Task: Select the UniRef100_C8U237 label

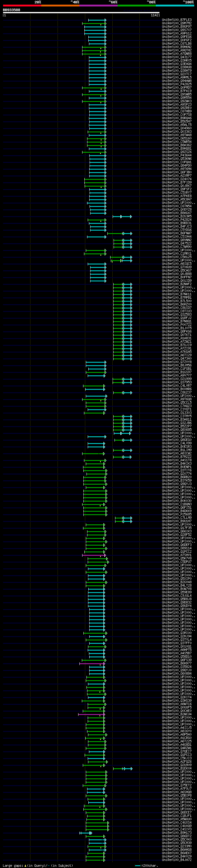Action: [x=177, y=393]
